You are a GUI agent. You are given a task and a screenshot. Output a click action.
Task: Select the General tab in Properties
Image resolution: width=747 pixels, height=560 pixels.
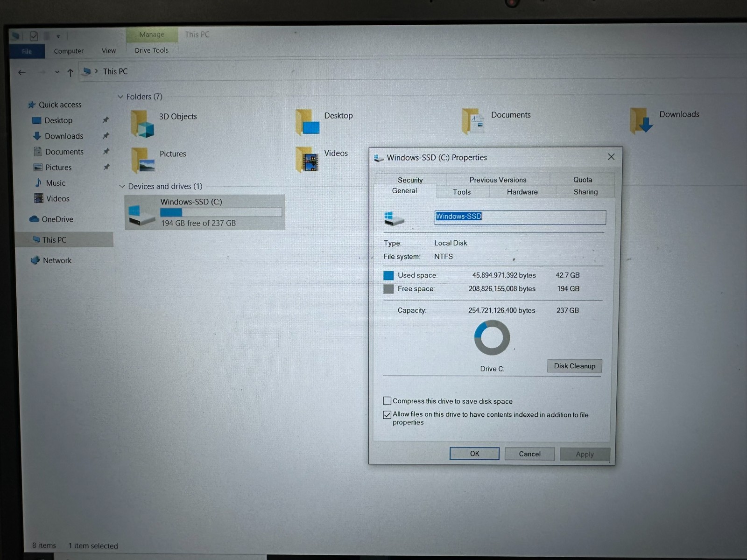pyautogui.click(x=405, y=191)
